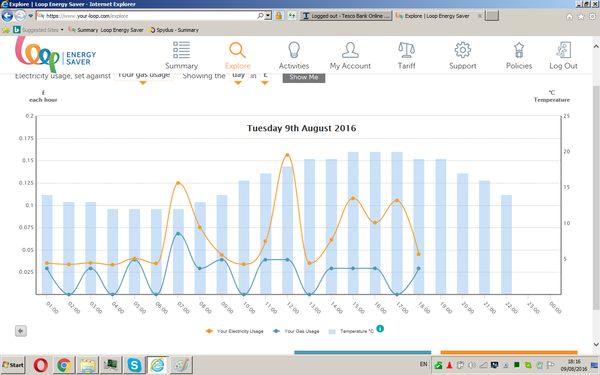
Task: Close the Explore Loop Energy Saver tab
Action: tap(479, 16)
